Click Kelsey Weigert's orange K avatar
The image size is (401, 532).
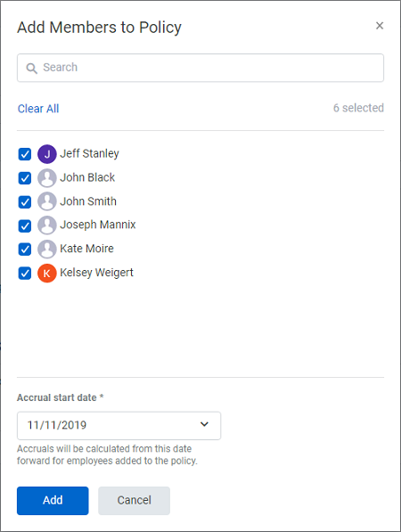[47, 273]
